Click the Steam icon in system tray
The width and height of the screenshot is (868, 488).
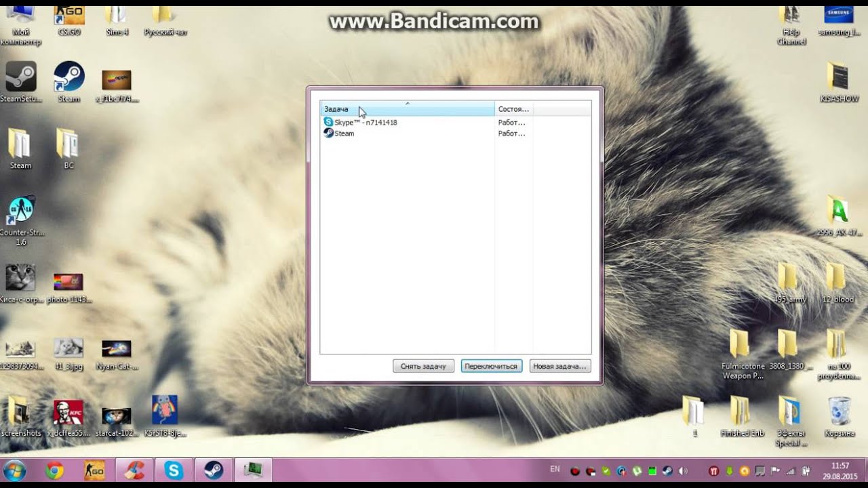[668, 471]
